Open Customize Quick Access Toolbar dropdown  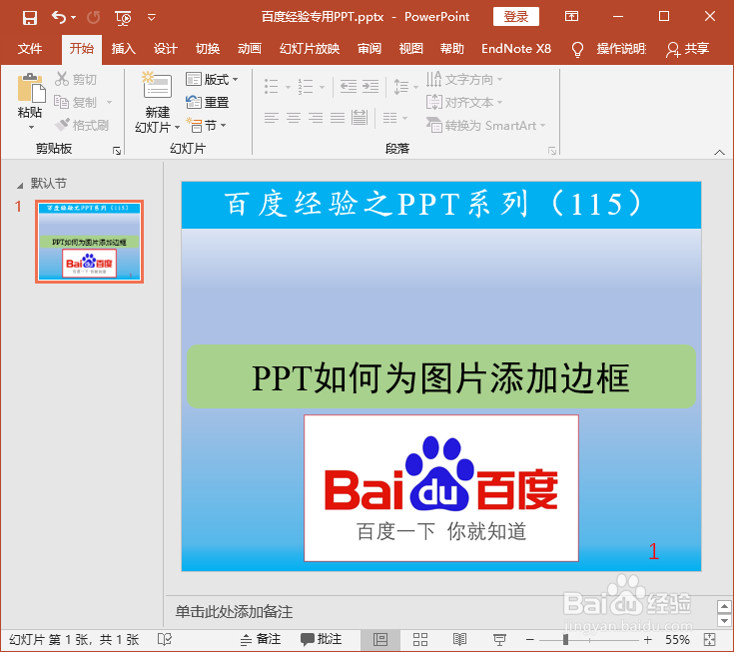point(151,18)
